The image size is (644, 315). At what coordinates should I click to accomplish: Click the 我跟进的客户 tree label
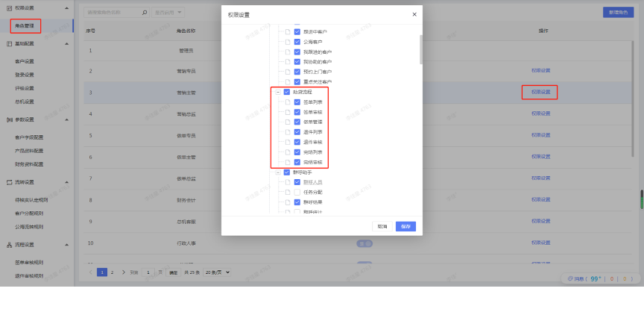318,52
